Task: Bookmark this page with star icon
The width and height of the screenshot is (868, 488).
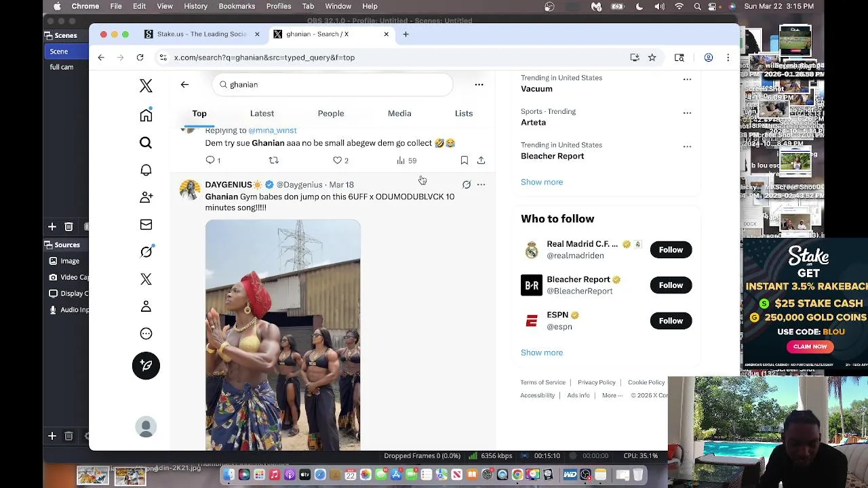Action: tap(652, 58)
